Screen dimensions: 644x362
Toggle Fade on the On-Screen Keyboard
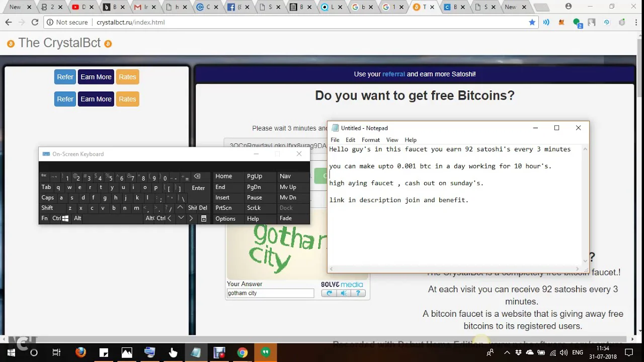coord(292,219)
